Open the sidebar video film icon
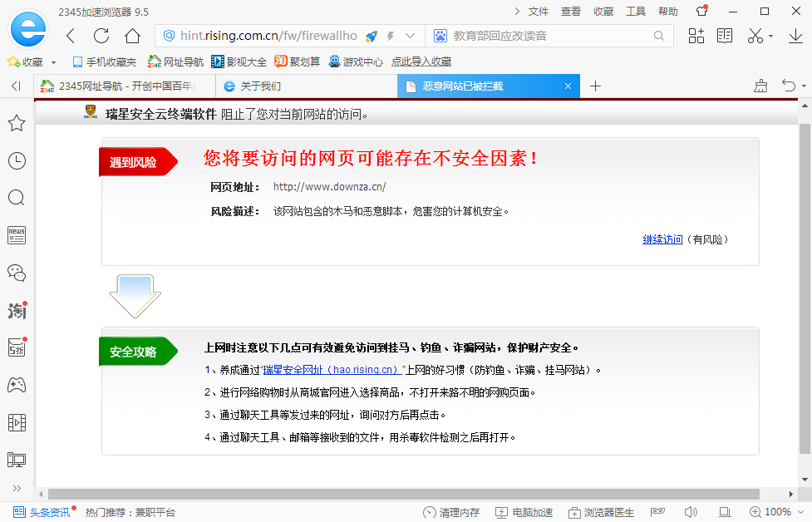 pyautogui.click(x=17, y=422)
